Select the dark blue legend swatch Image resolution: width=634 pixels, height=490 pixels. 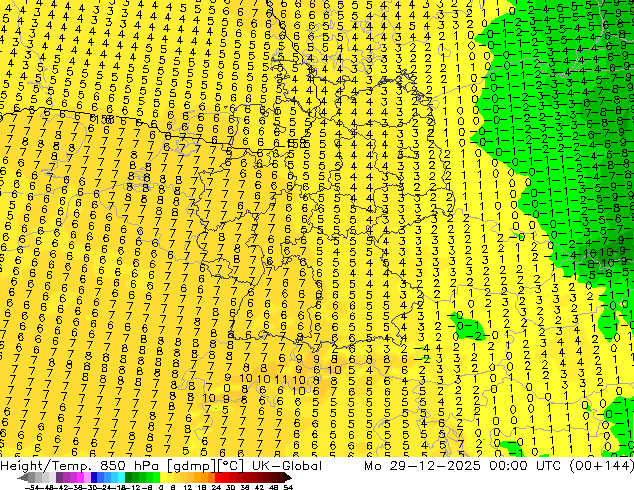click(94, 477)
